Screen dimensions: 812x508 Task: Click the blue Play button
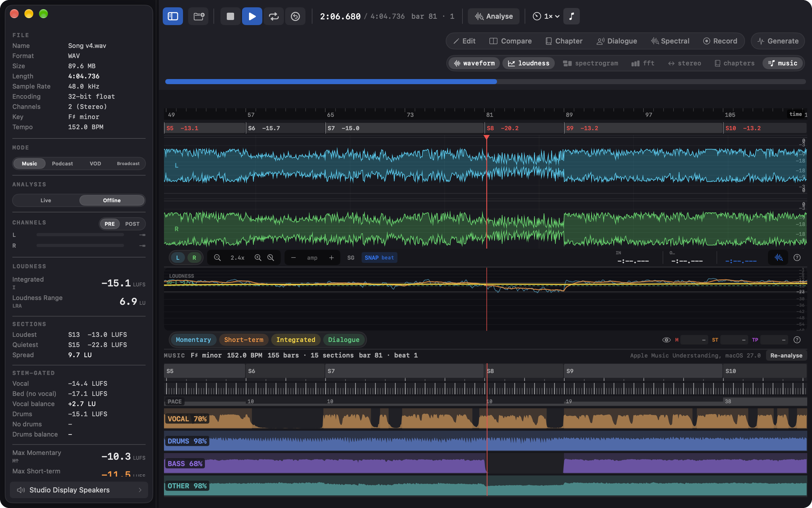point(252,16)
